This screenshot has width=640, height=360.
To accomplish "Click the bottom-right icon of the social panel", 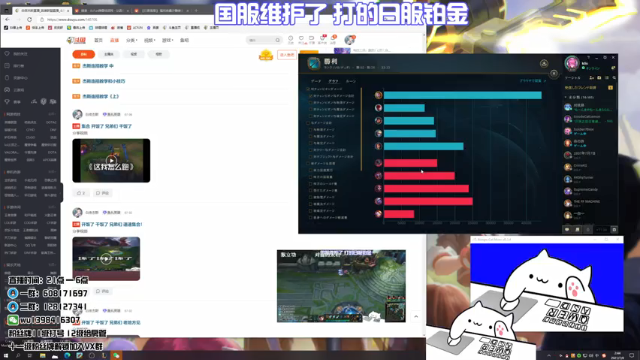I will tap(614, 230).
